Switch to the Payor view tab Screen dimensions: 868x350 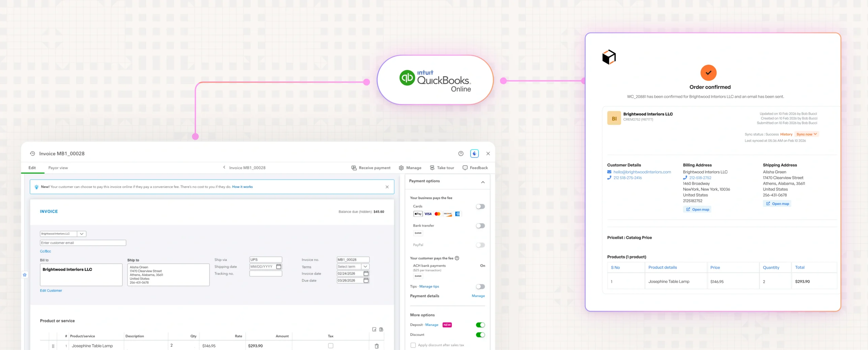coord(58,168)
